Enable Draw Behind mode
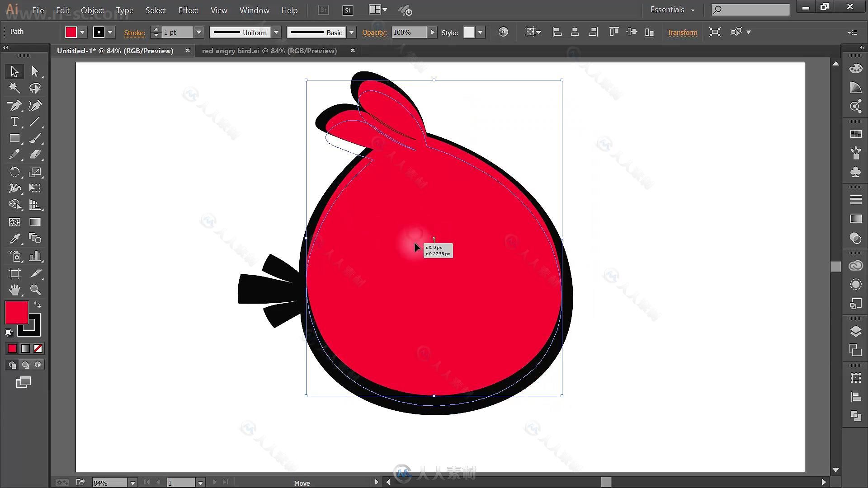 point(25,365)
